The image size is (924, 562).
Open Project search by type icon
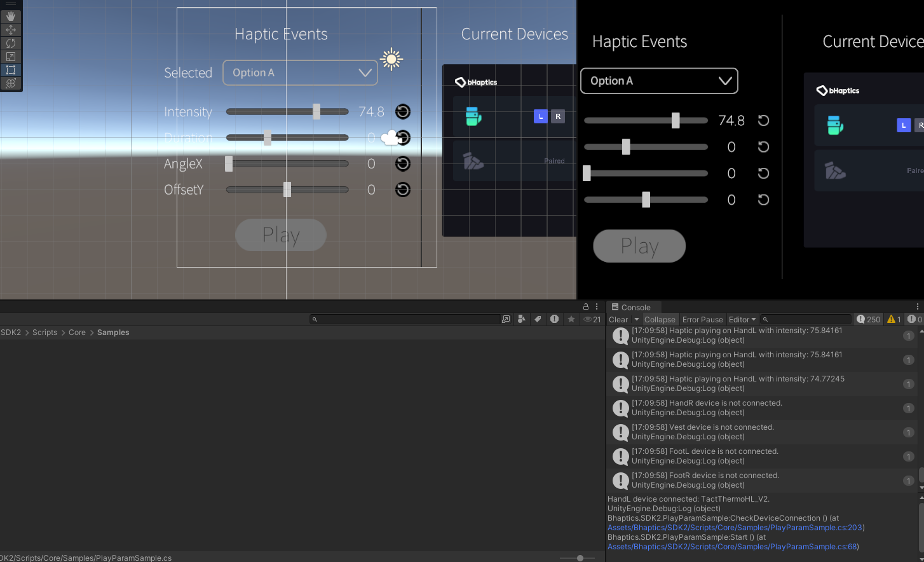pos(522,319)
